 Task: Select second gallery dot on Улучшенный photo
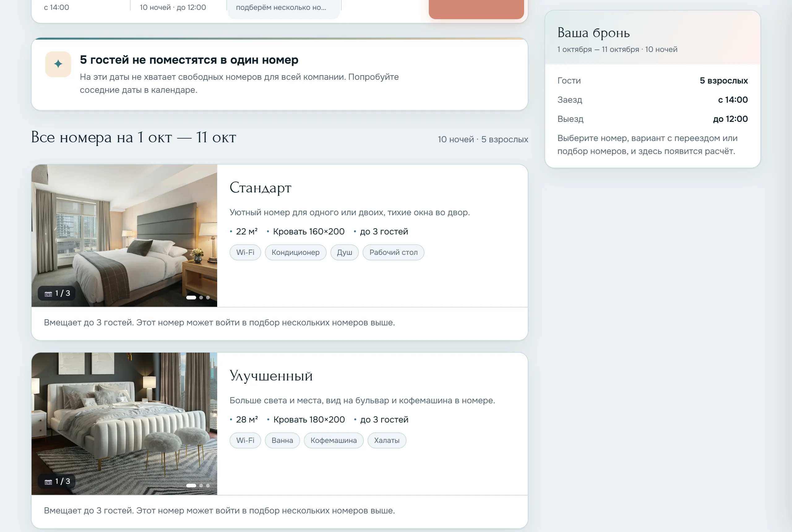[201, 486]
